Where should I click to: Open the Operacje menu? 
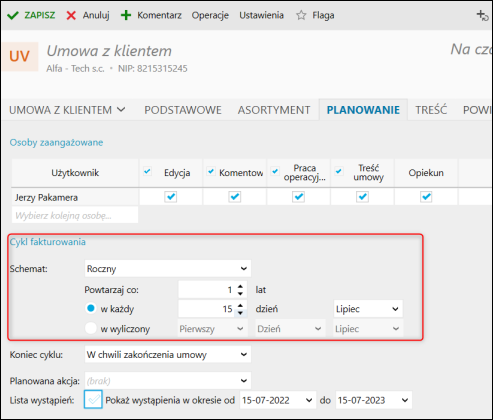pyautogui.click(x=210, y=15)
